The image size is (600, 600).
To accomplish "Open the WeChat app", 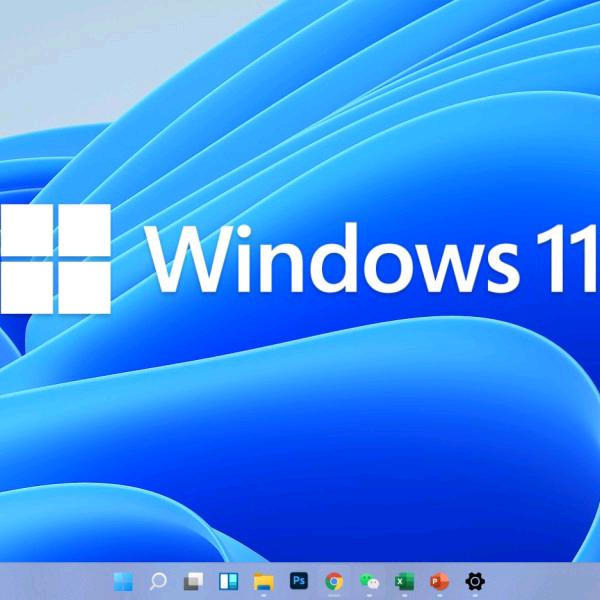I will [x=369, y=581].
